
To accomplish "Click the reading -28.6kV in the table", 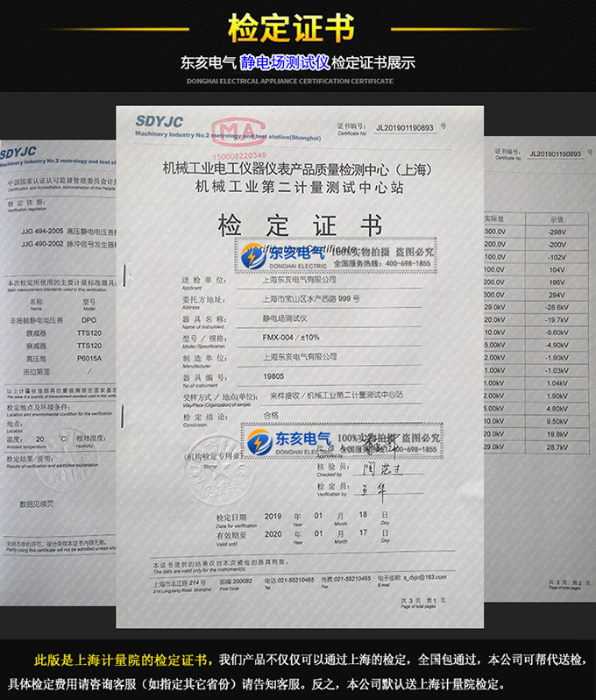I will pyautogui.click(x=557, y=308).
